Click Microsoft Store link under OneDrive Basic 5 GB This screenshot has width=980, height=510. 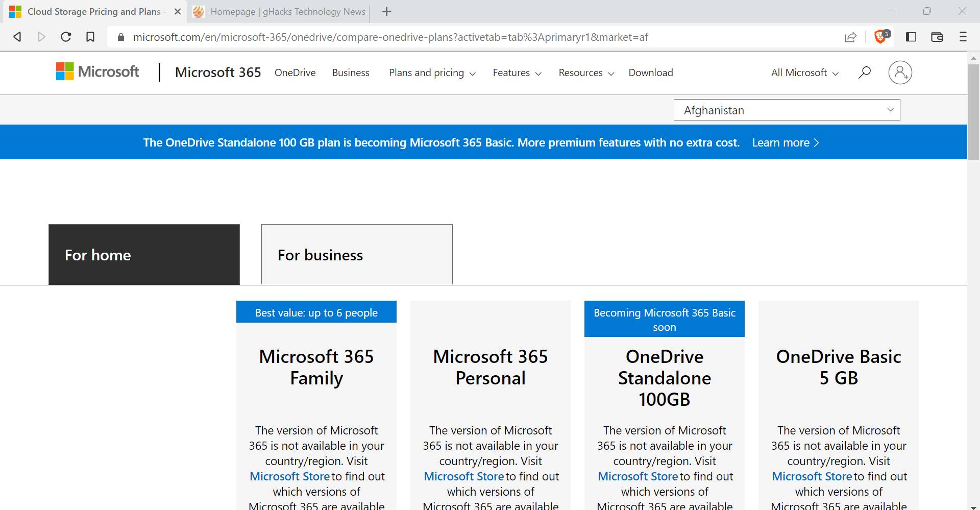(812, 476)
